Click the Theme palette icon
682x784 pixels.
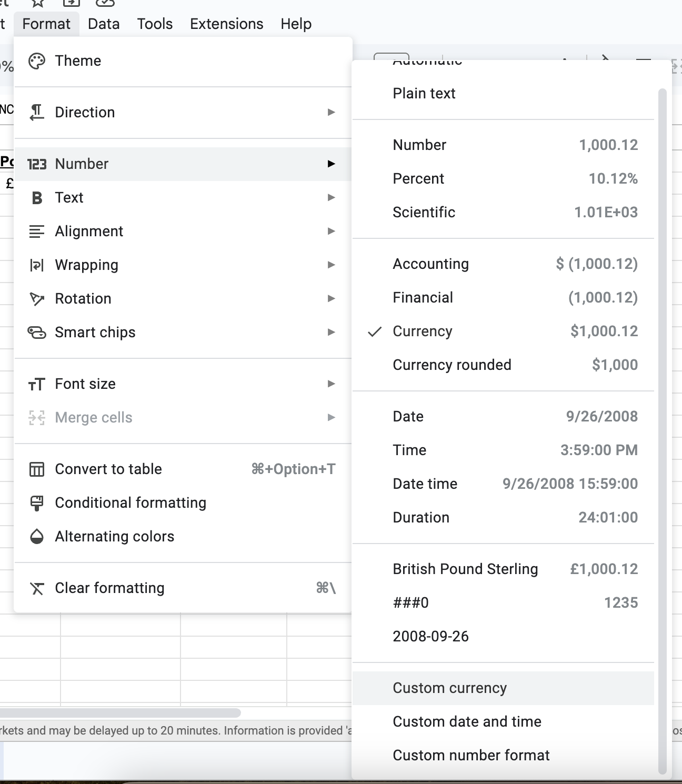(x=37, y=61)
